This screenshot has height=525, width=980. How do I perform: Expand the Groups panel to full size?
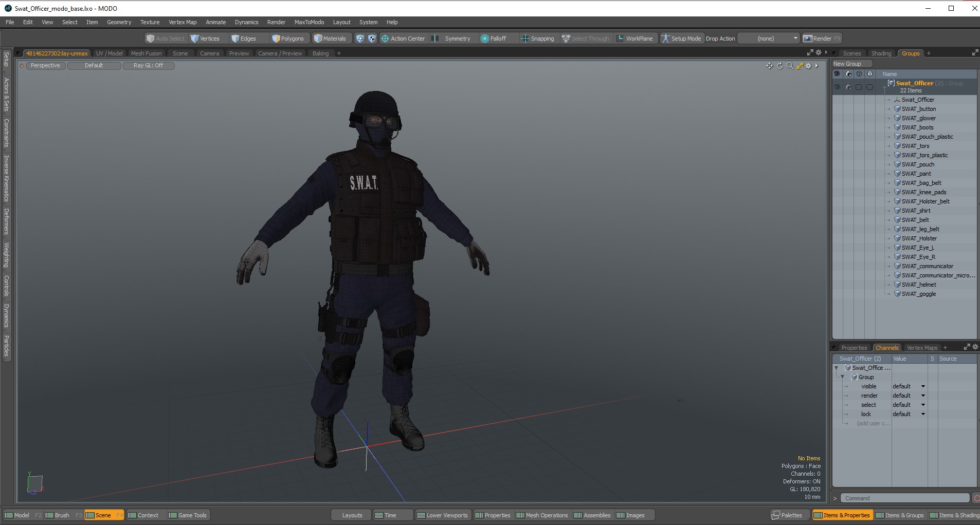[975, 53]
